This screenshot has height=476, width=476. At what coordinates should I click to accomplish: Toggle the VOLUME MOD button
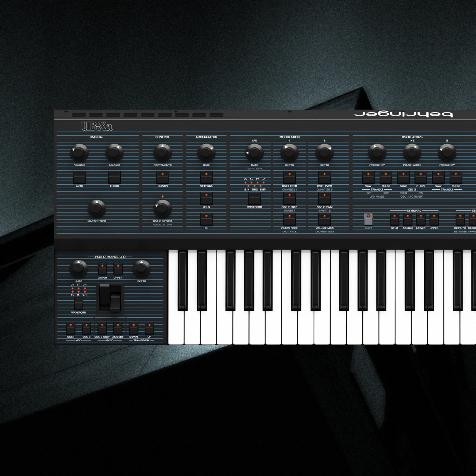point(324,219)
